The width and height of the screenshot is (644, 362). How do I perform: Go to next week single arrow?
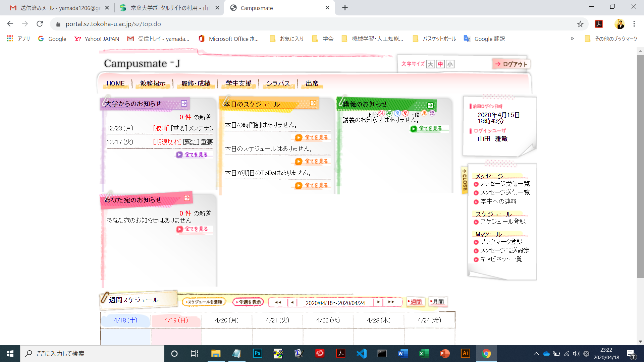pyautogui.click(x=378, y=302)
